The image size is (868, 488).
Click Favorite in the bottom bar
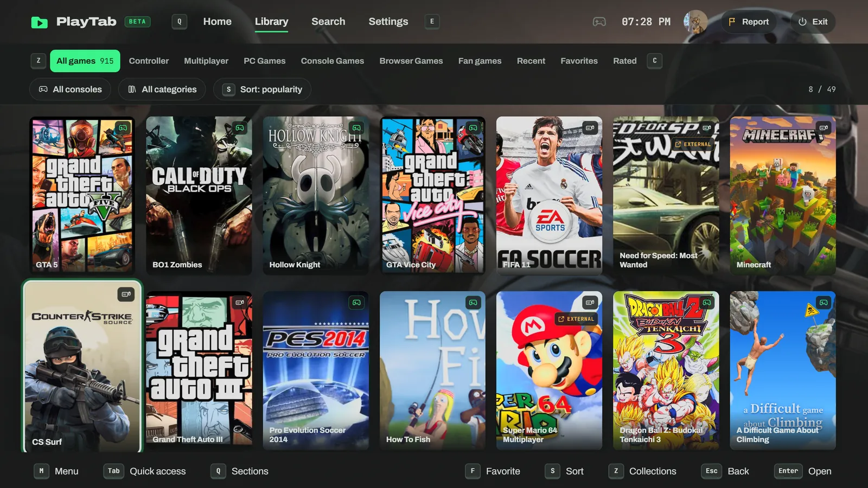coord(493,471)
